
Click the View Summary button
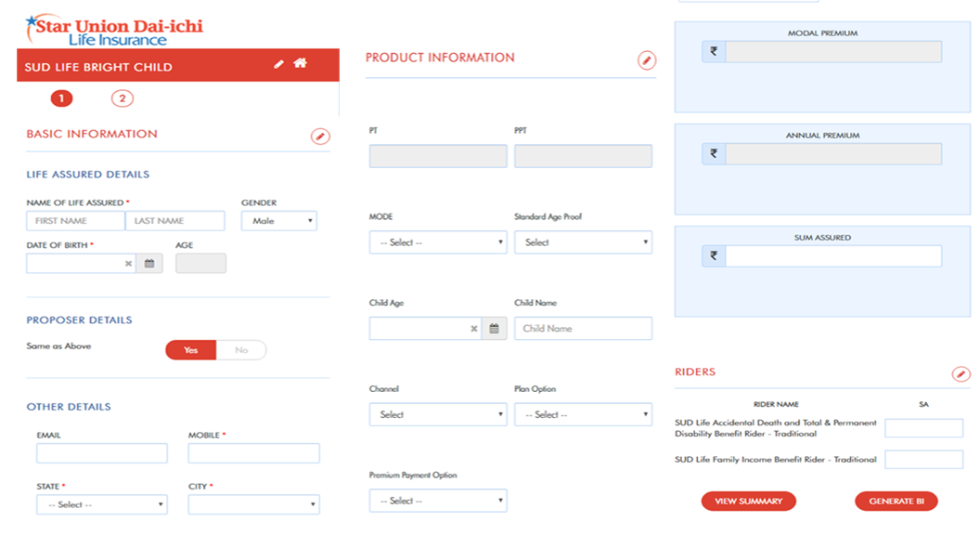(748, 502)
